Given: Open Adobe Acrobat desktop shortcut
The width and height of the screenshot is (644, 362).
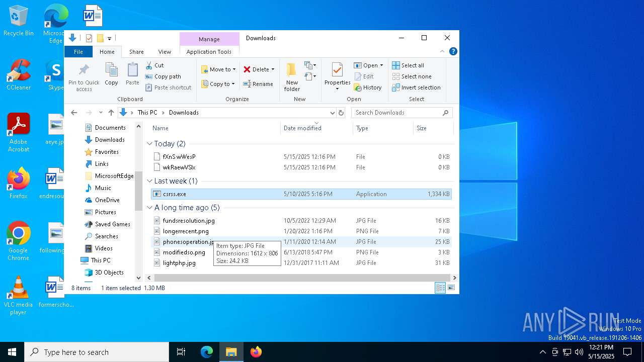Looking at the screenshot, I should click(x=19, y=133).
